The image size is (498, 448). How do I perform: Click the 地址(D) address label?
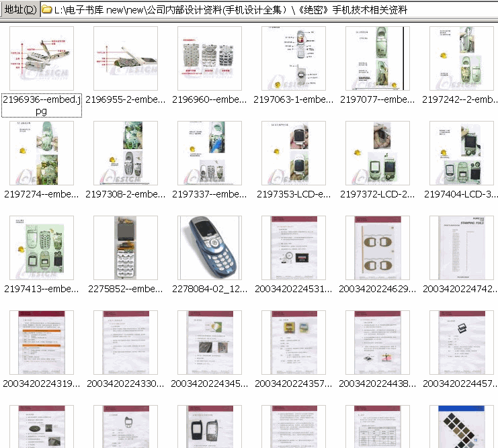click(19, 11)
